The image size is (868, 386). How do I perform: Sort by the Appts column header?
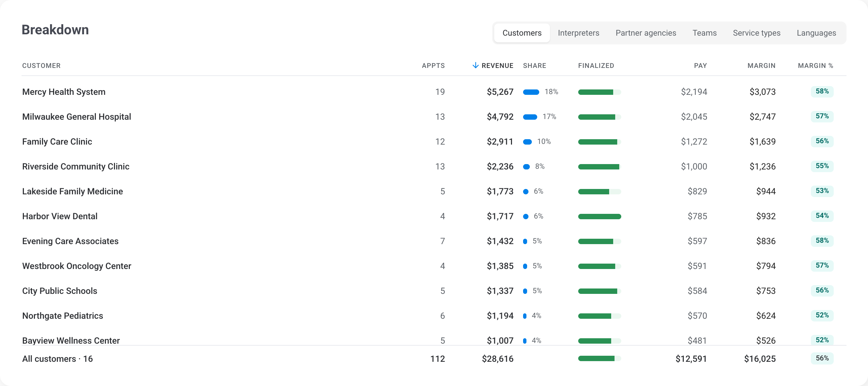[433, 66]
